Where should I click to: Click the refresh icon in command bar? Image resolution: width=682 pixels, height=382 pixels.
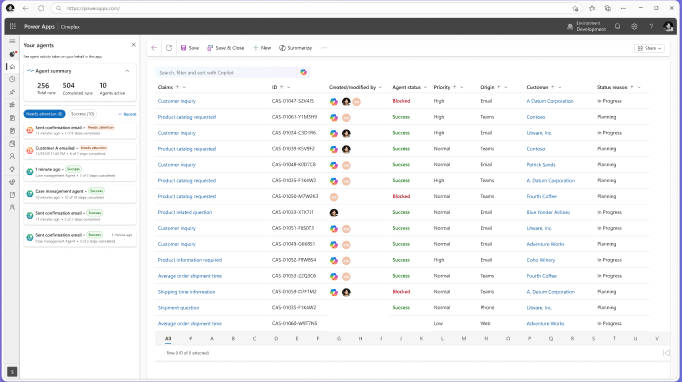169,48
